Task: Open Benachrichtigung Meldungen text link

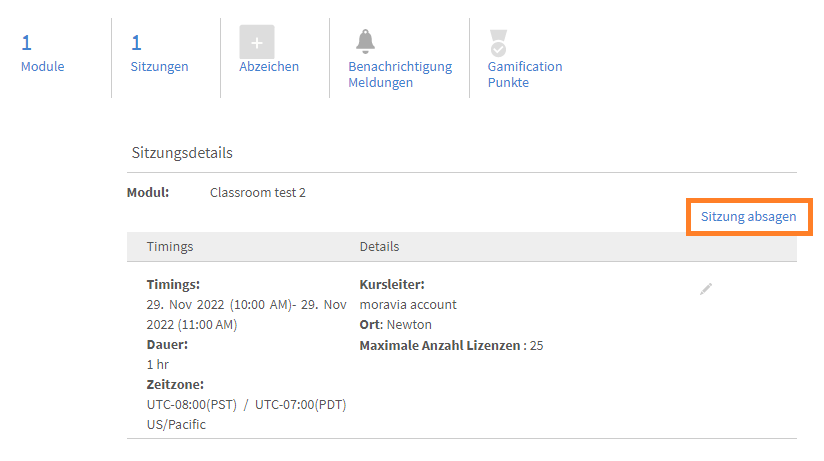Action: 400,75
